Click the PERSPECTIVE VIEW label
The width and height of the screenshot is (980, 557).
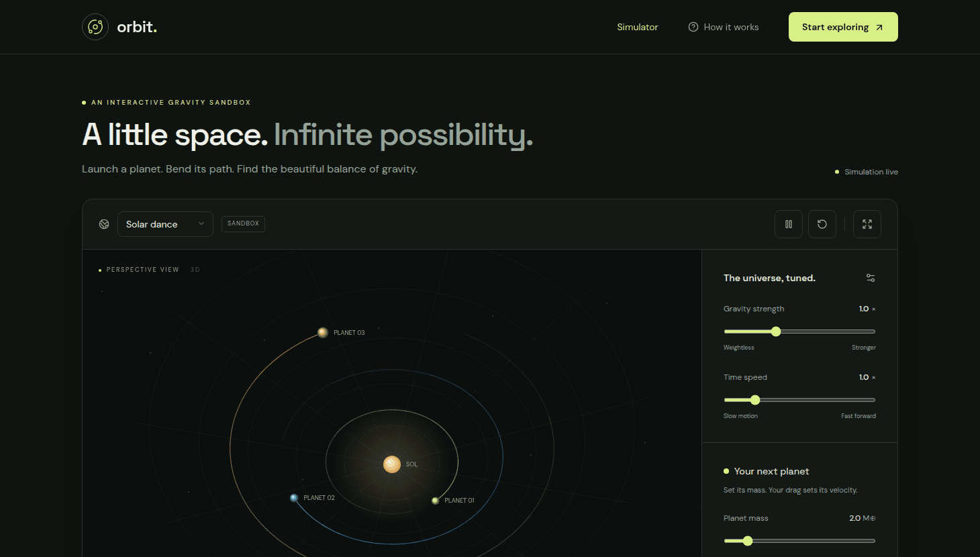[x=143, y=270]
